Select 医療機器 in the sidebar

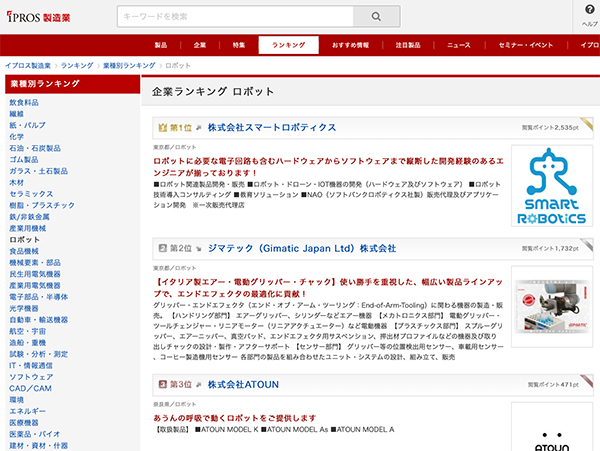pos(24,423)
